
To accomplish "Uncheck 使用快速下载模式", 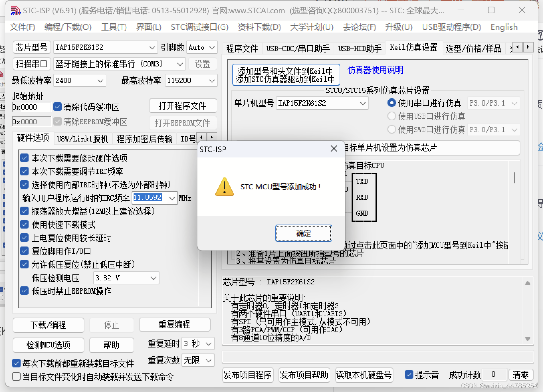I will point(24,224).
